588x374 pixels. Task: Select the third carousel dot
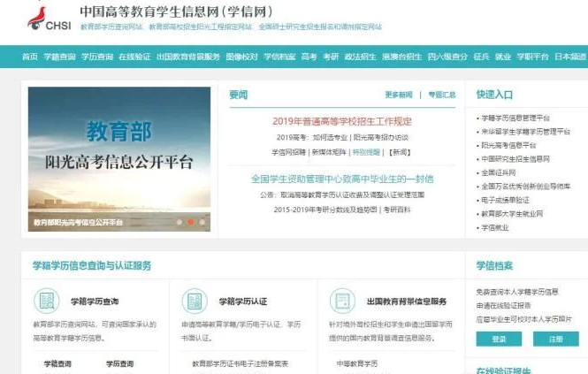pyautogui.click(x=202, y=222)
